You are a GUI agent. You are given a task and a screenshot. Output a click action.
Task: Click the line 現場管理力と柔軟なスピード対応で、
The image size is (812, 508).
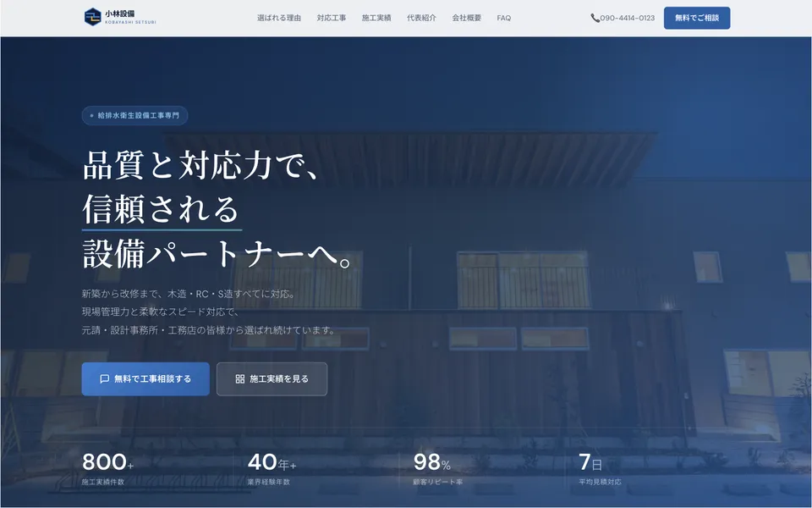point(160,312)
